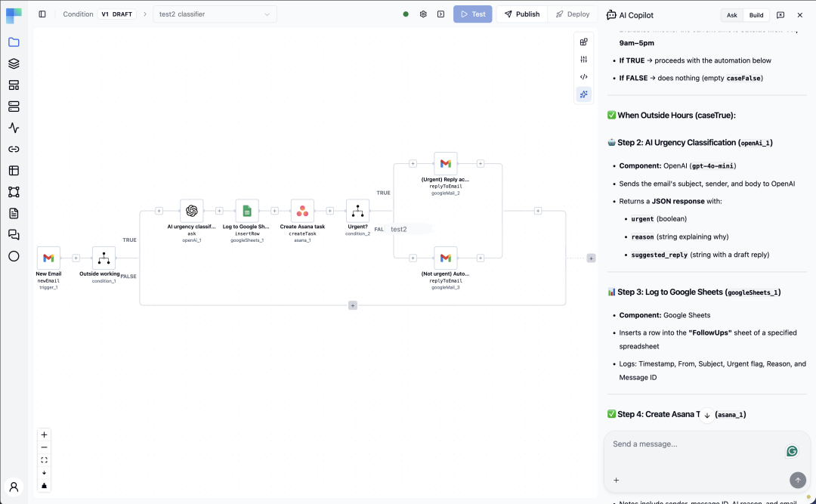The image size is (816, 504).
Task: Click the send message arrow button
Action: click(798, 480)
